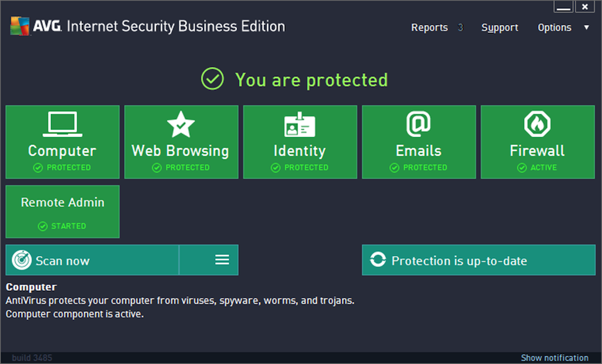Viewport: 602px width, 364px height.
Task: Click the circular scan icon beside Scan now
Action: [x=22, y=260]
